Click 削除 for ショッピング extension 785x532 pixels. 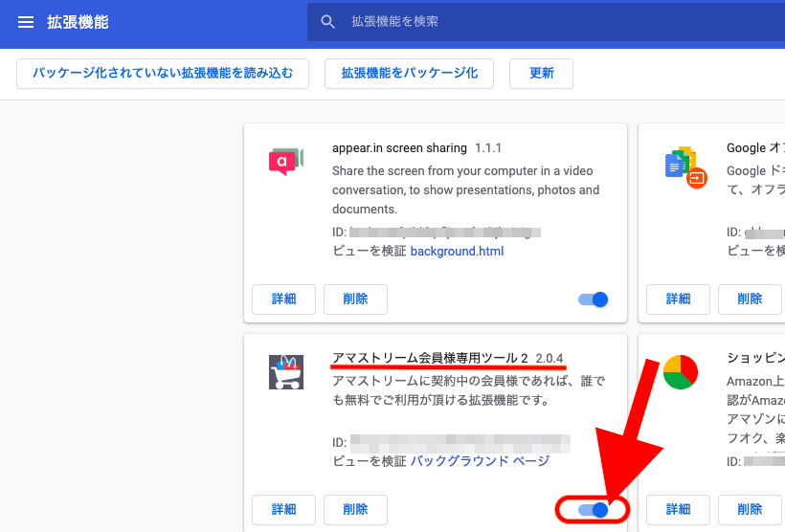click(750, 510)
